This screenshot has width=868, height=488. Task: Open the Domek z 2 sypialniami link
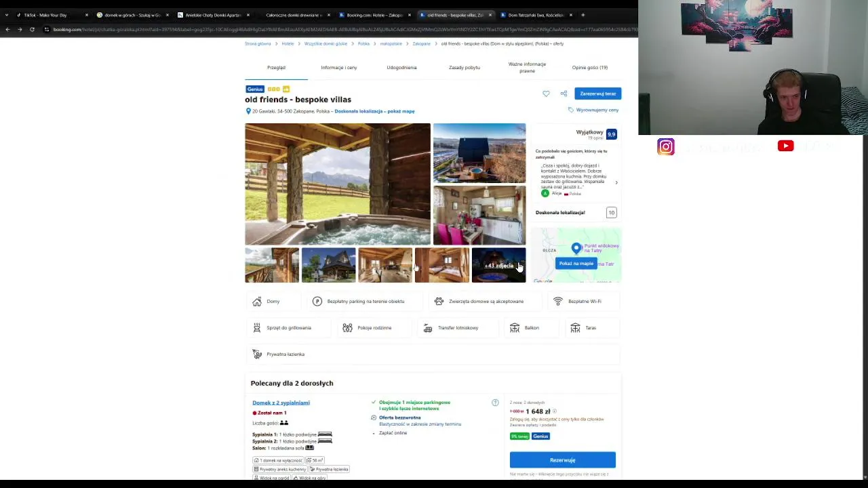pos(281,403)
